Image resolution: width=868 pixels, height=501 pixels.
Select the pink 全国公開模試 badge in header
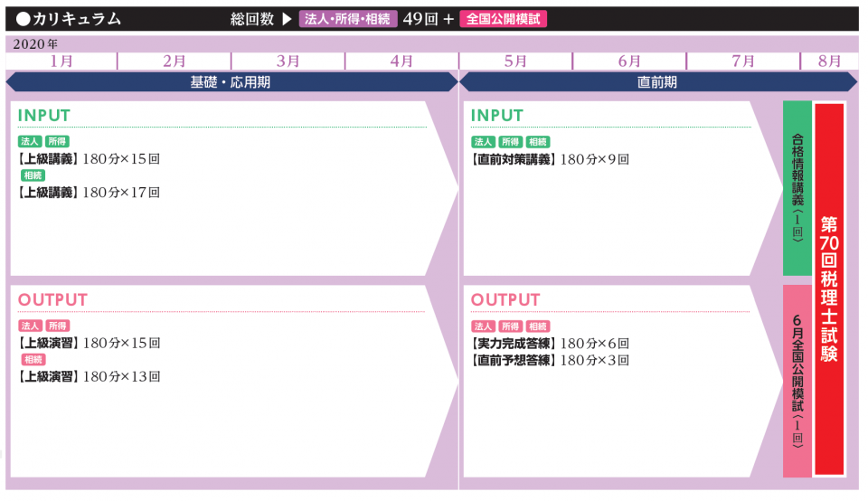tap(504, 19)
